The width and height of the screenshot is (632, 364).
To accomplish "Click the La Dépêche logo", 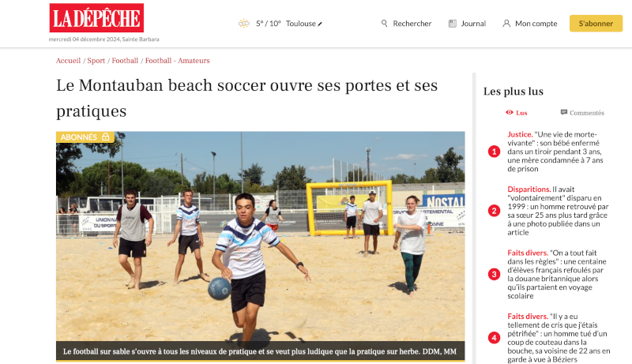I will (x=96, y=17).
